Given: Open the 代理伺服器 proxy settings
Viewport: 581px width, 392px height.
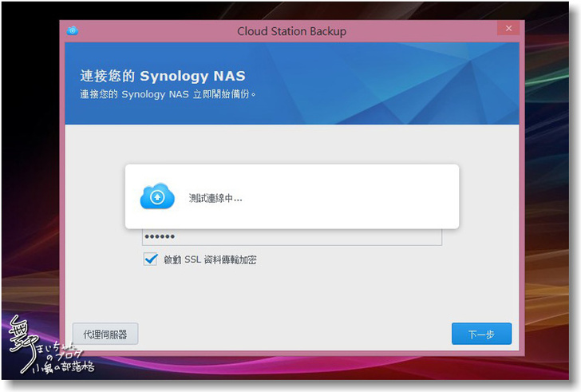Looking at the screenshot, I should click(105, 334).
